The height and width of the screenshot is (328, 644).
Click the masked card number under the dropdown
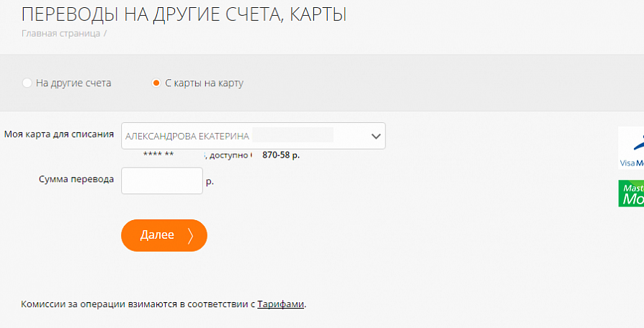[x=158, y=155]
